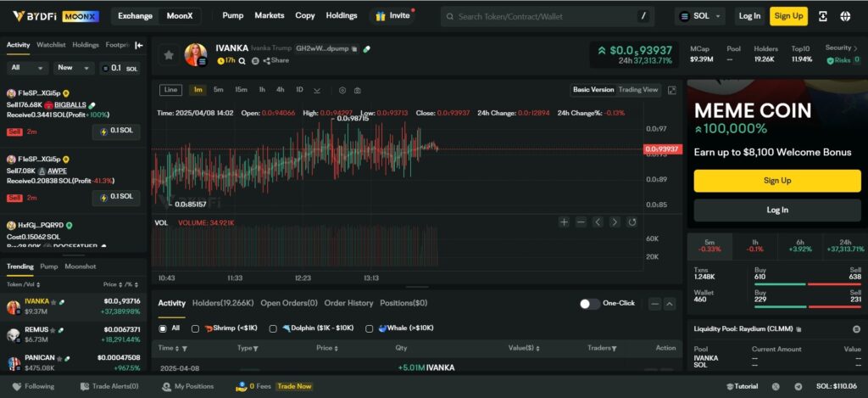Open the QR code download icon

(822, 15)
